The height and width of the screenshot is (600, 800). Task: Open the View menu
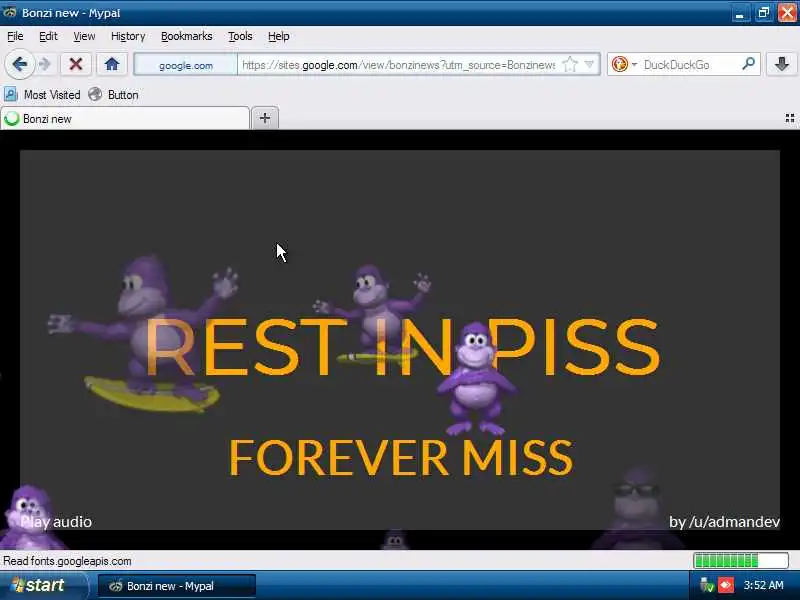pos(84,36)
